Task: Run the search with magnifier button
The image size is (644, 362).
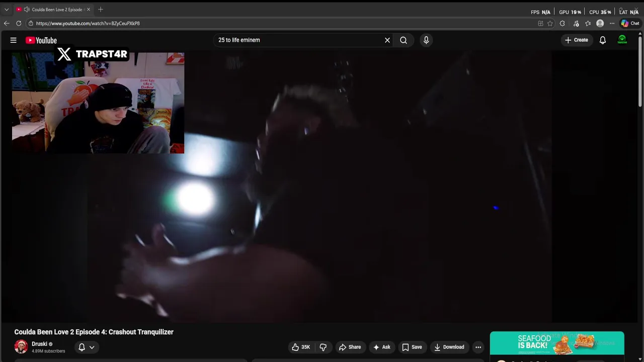Action: (x=404, y=40)
